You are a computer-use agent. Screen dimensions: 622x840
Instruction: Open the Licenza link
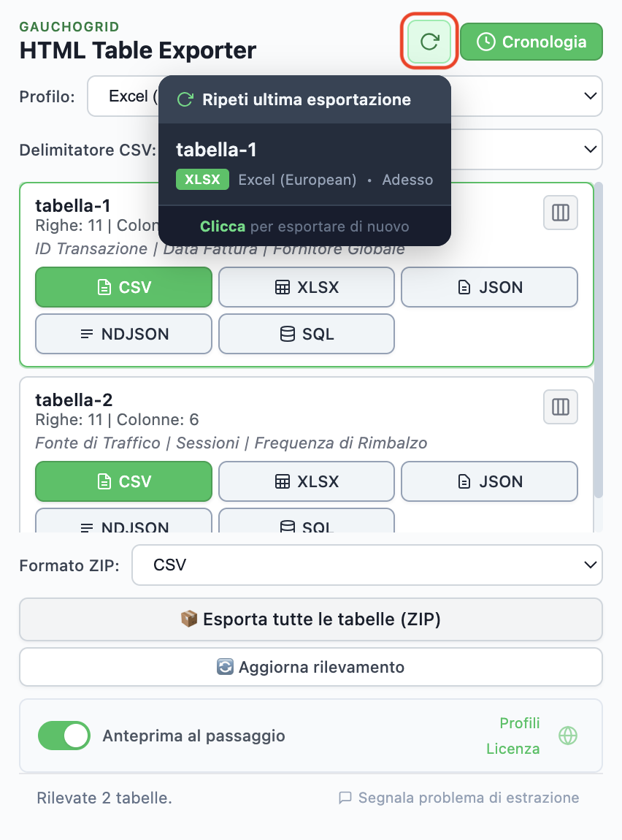(x=513, y=748)
